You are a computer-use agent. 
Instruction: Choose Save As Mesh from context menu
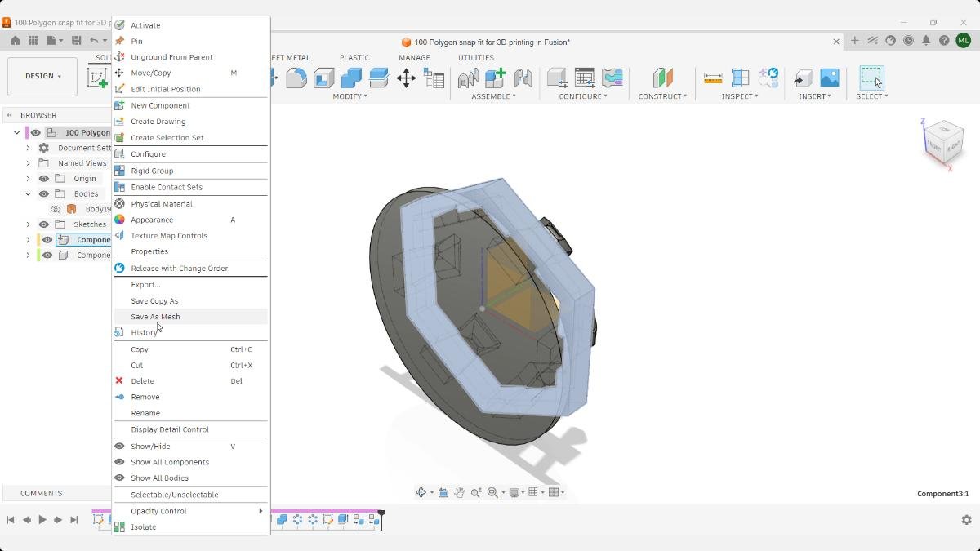(191, 317)
